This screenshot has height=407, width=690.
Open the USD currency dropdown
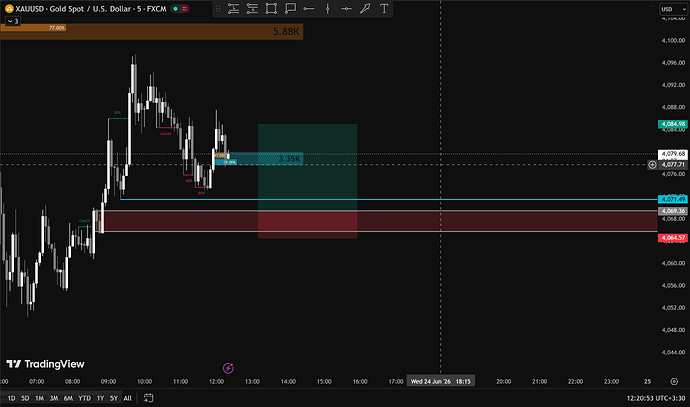pyautogui.click(x=673, y=9)
